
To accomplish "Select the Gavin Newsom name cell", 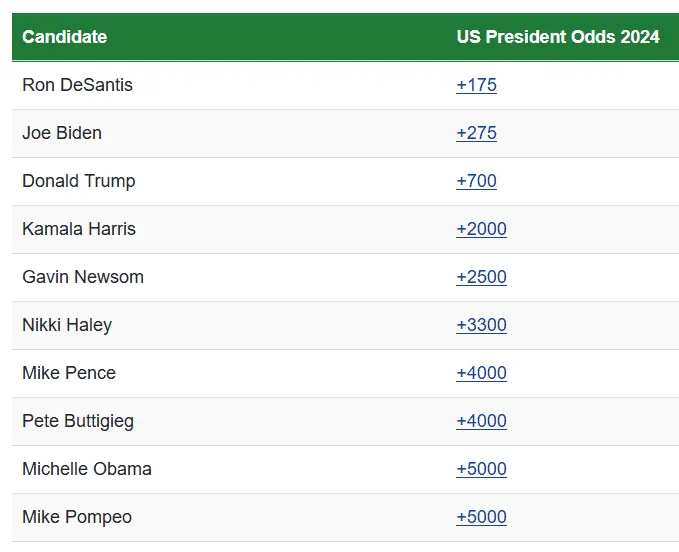I will pyautogui.click(x=83, y=277).
